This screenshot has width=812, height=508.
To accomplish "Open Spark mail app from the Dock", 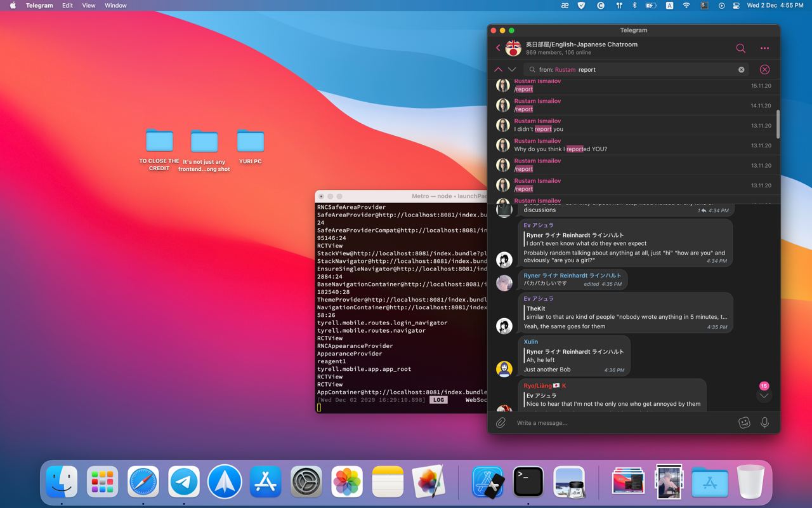I will point(225,481).
